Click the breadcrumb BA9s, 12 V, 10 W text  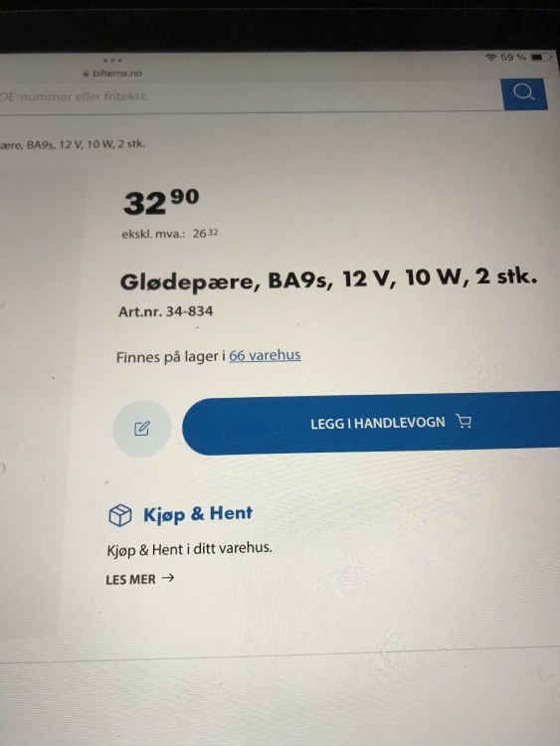point(72,144)
